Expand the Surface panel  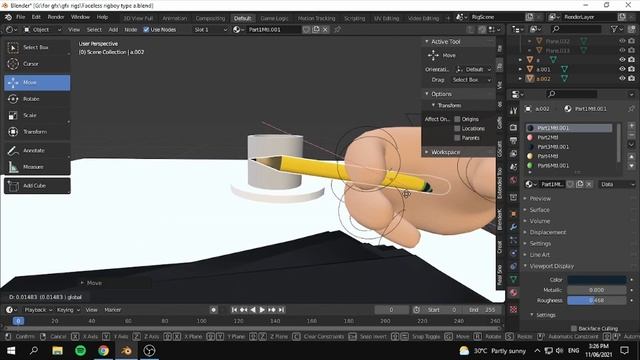click(x=539, y=210)
